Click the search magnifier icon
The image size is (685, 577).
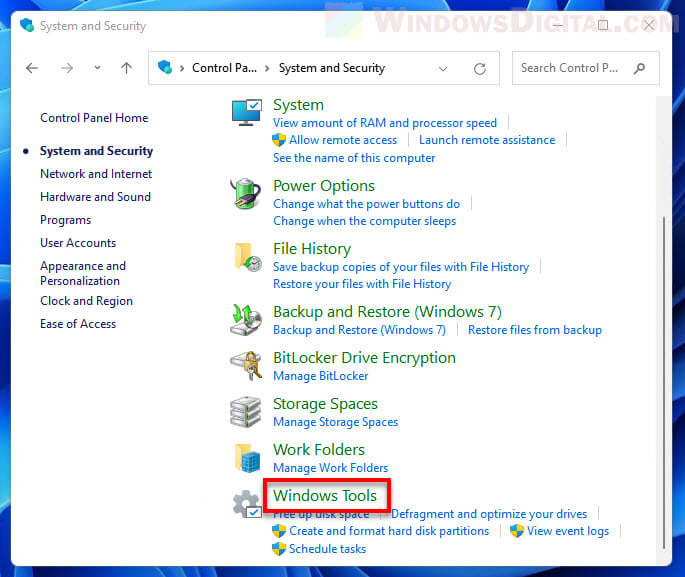(x=640, y=68)
